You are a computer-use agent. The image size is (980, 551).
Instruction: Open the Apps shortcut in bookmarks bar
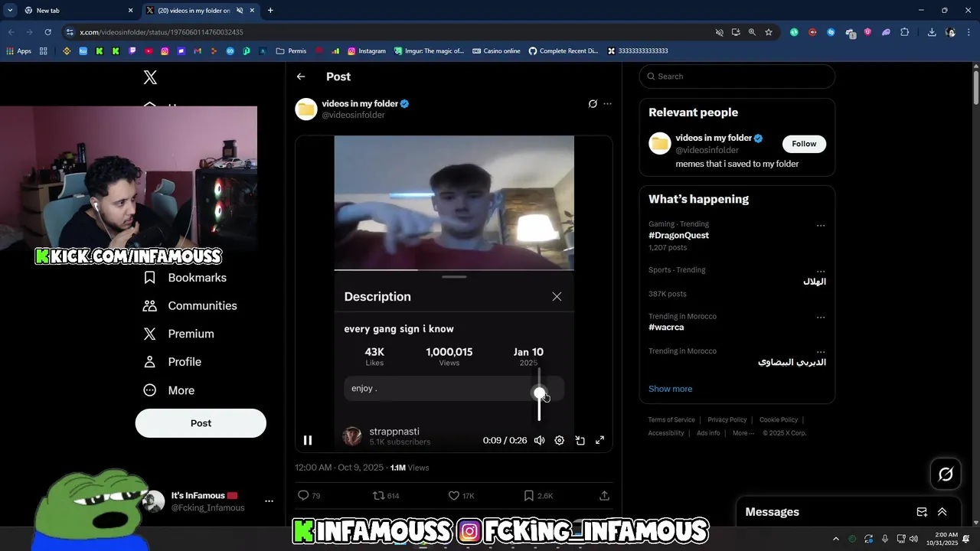tap(19, 51)
